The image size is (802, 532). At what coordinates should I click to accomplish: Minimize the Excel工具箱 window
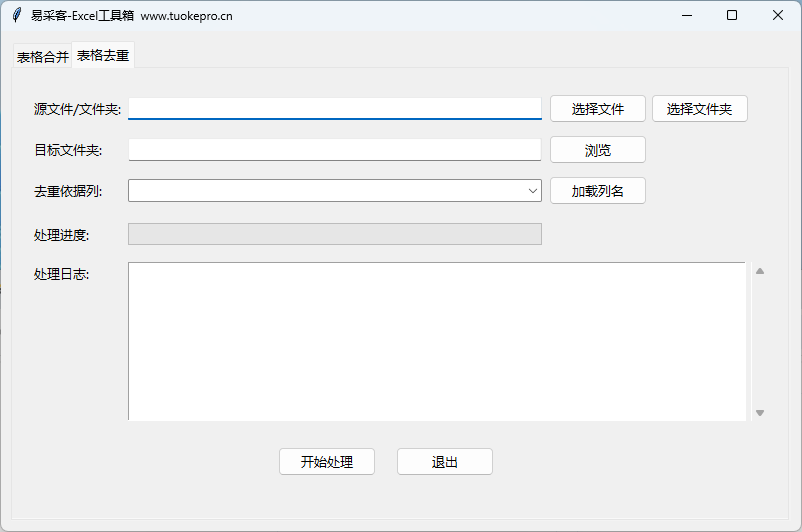(x=687, y=15)
